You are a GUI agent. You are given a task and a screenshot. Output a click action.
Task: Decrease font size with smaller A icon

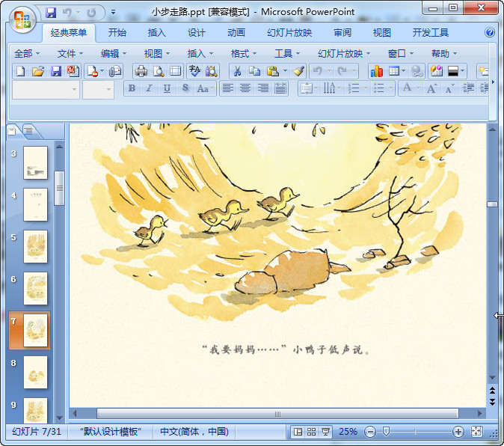[x=449, y=88]
